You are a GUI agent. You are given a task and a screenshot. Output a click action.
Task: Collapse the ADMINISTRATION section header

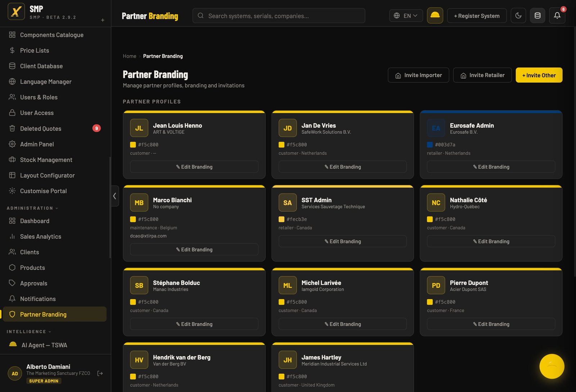point(32,208)
